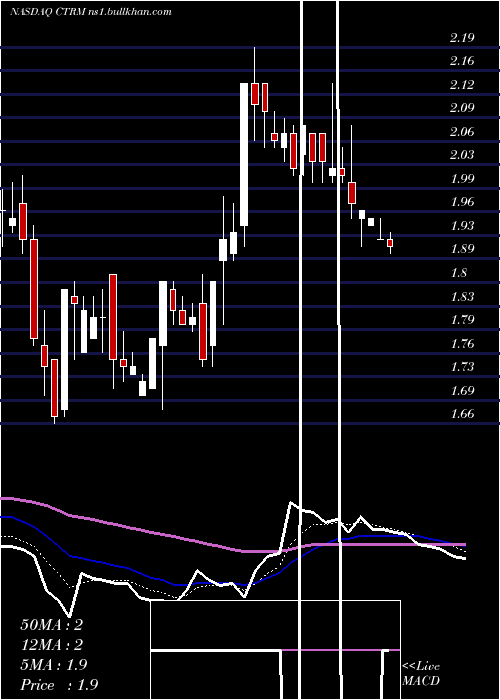This screenshot has height=700, width=500.
Task: Click the 2.12 price axis value
Action: pos(462,85)
